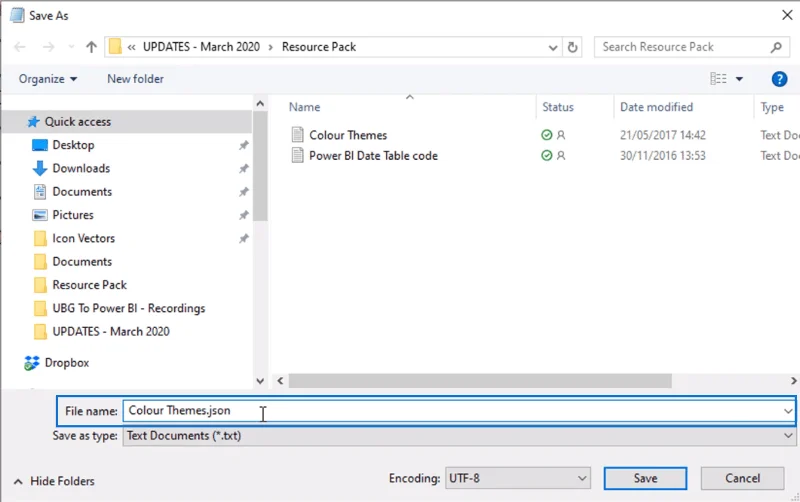
Task: Click sync status checkmark for Colour Themes
Action: [x=546, y=135]
